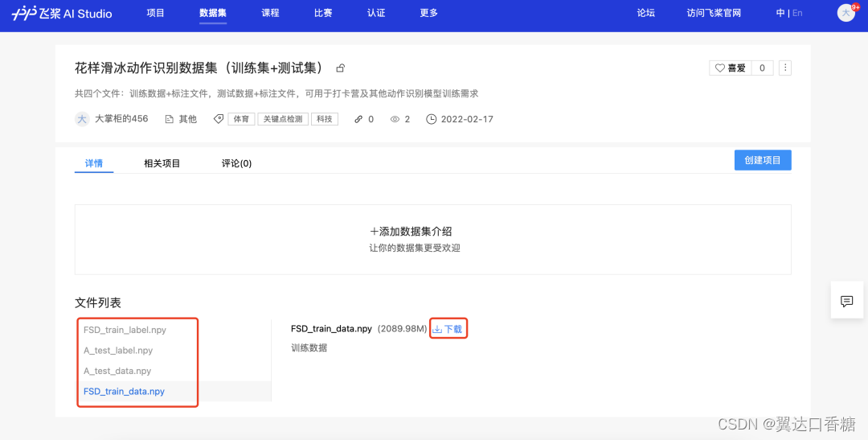Click the author avatar for 大掌柜的456
The height and width of the screenshot is (440, 868).
click(82, 118)
